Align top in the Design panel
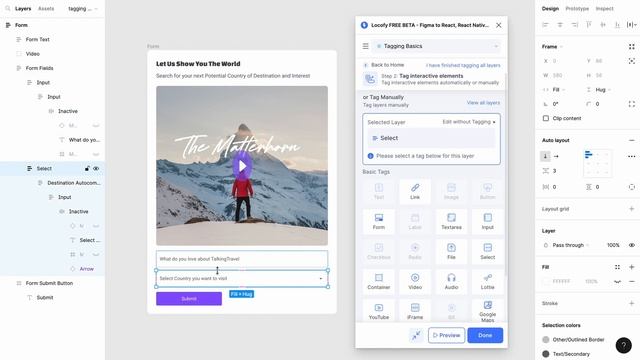The height and width of the screenshot is (360, 640). pyautogui.click(x=589, y=25)
